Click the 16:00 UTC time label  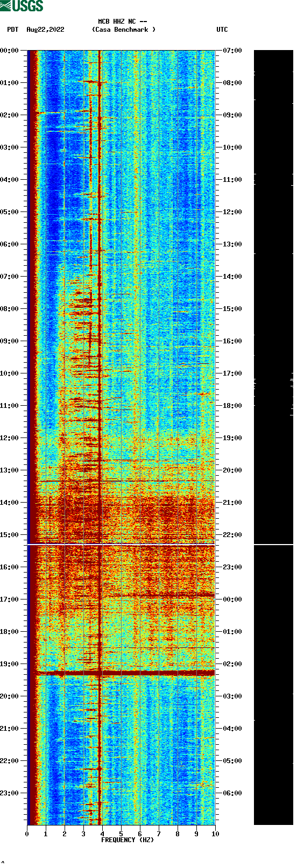[232, 341]
